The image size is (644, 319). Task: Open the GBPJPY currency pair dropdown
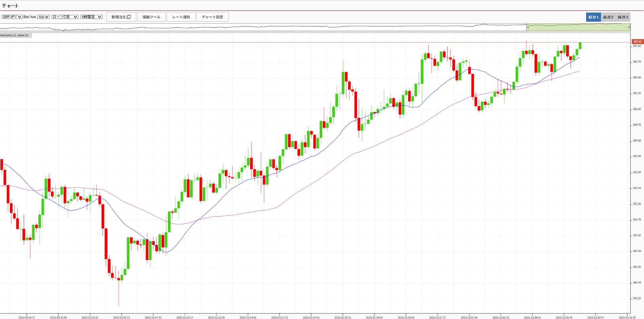click(x=12, y=17)
